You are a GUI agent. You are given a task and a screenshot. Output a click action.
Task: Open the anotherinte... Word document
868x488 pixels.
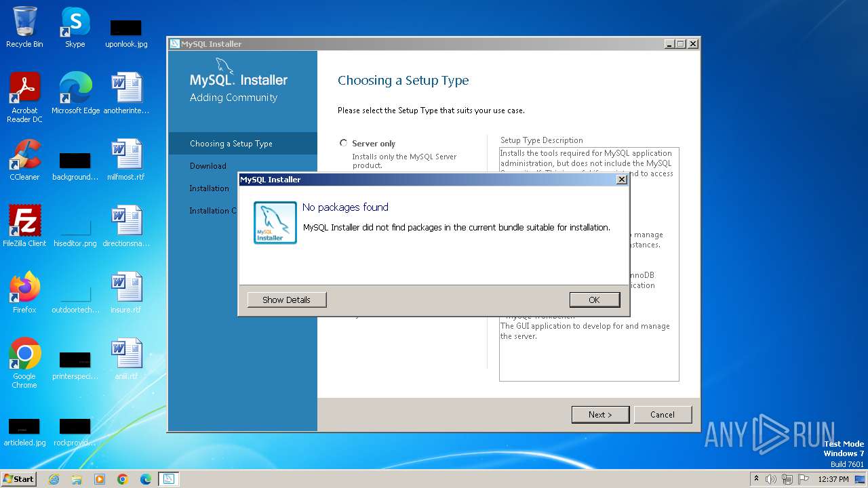126,94
